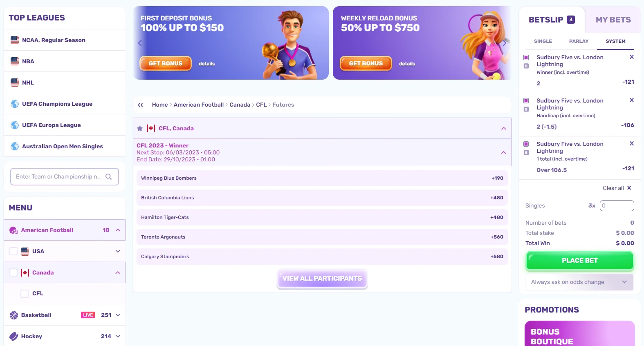The image size is (644, 346).
Task: Show the previous banner with left arrow
Action: tap(140, 43)
